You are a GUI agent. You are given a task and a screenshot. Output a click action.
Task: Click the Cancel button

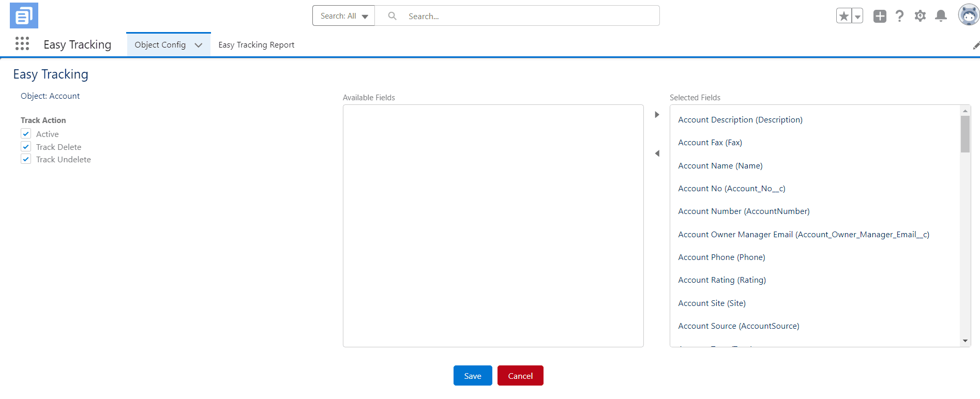[x=520, y=376]
